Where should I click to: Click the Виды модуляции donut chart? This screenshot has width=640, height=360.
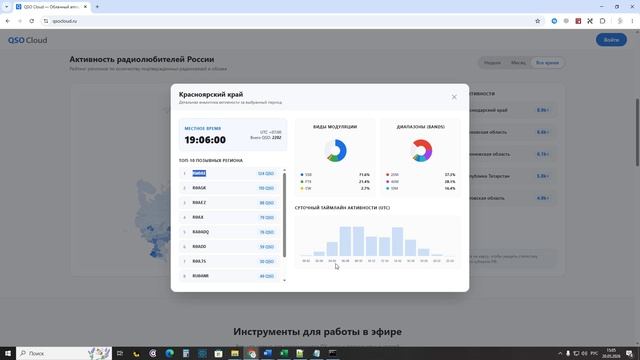336,151
